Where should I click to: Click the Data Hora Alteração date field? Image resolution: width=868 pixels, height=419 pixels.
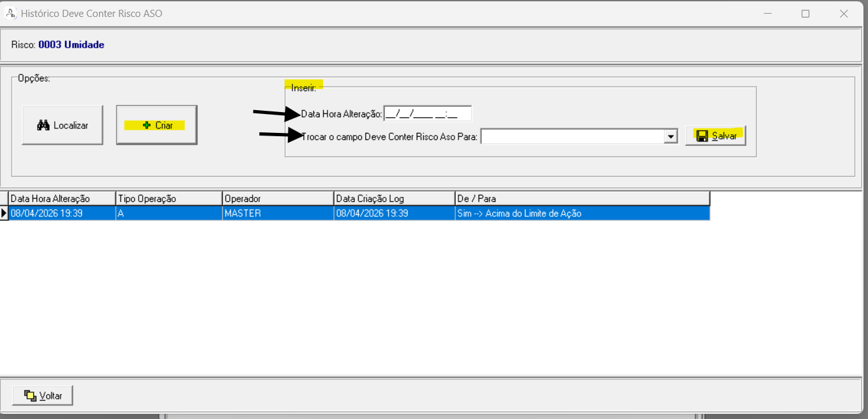(427, 114)
